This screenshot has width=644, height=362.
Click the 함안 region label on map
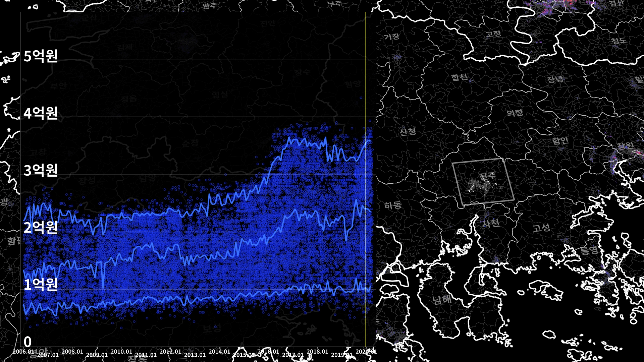click(560, 140)
